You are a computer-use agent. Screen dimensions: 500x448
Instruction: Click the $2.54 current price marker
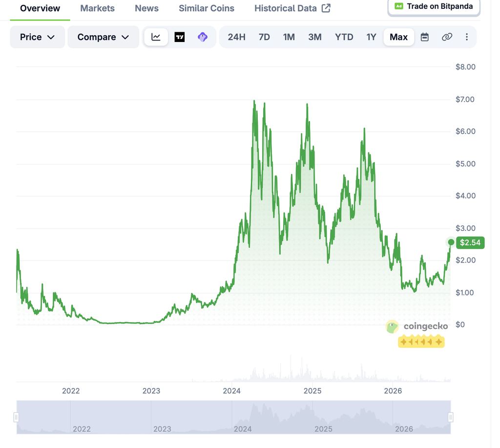(470, 243)
